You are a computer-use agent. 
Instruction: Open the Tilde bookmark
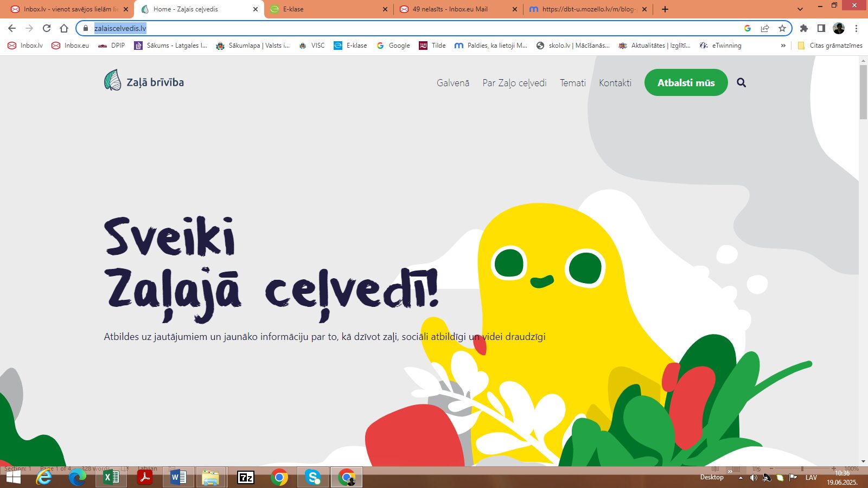(432, 46)
